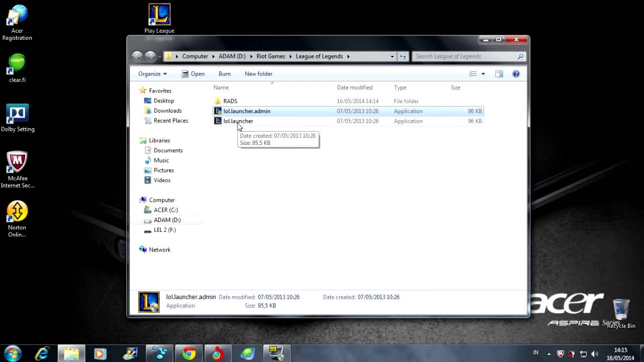
Task: Select the lol.launcher application icon
Action: [x=218, y=121]
